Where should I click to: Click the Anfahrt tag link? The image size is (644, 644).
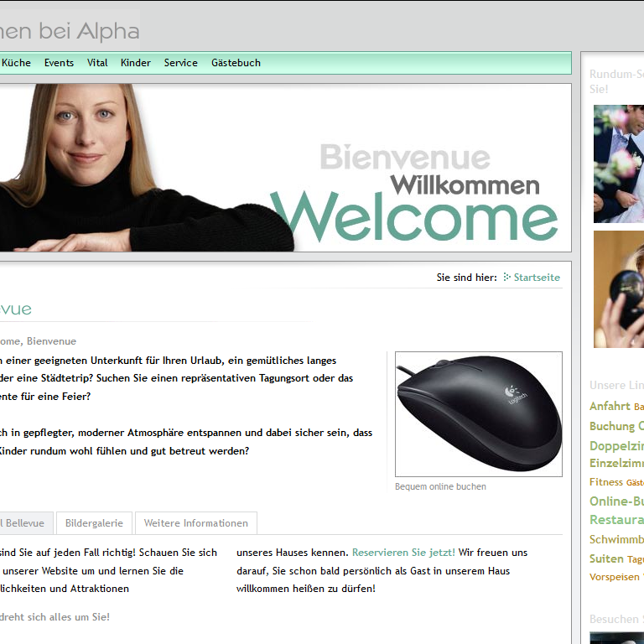pos(610,406)
